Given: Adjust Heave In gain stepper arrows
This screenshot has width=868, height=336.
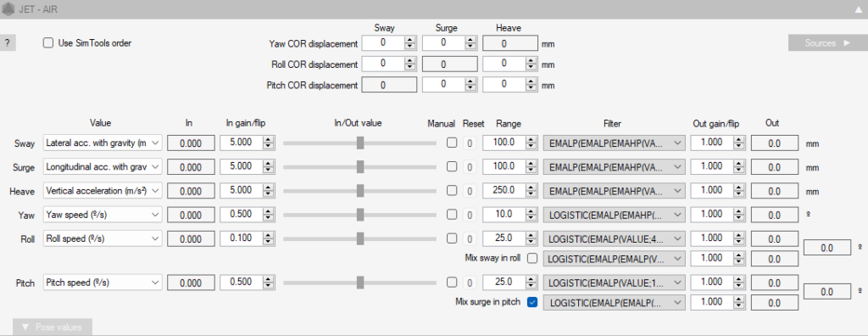Looking at the screenshot, I should (x=269, y=190).
